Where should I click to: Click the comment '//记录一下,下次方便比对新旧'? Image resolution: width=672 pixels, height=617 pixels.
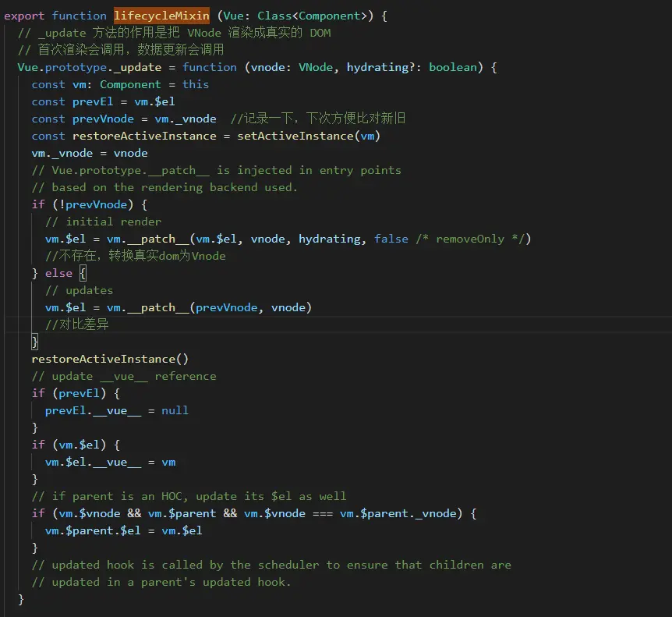(x=317, y=119)
